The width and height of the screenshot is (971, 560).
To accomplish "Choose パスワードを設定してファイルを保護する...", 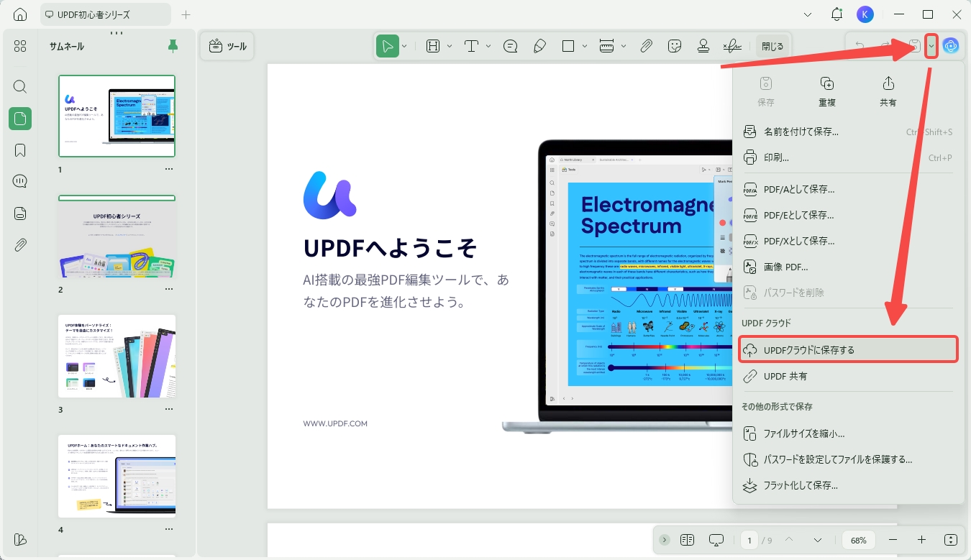I will pos(849,459).
